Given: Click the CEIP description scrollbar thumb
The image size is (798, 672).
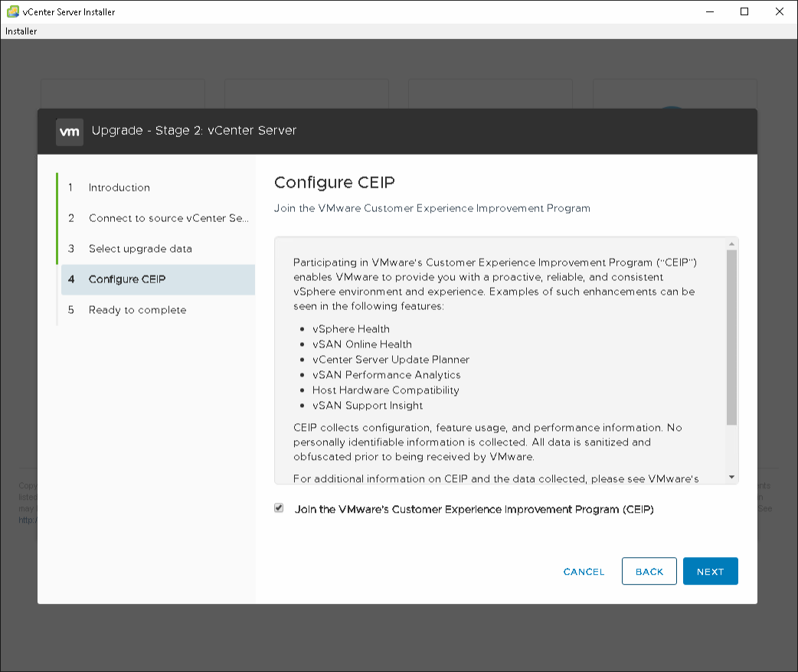Looking at the screenshot, I should pyautogui.click(x=731, y=337).
